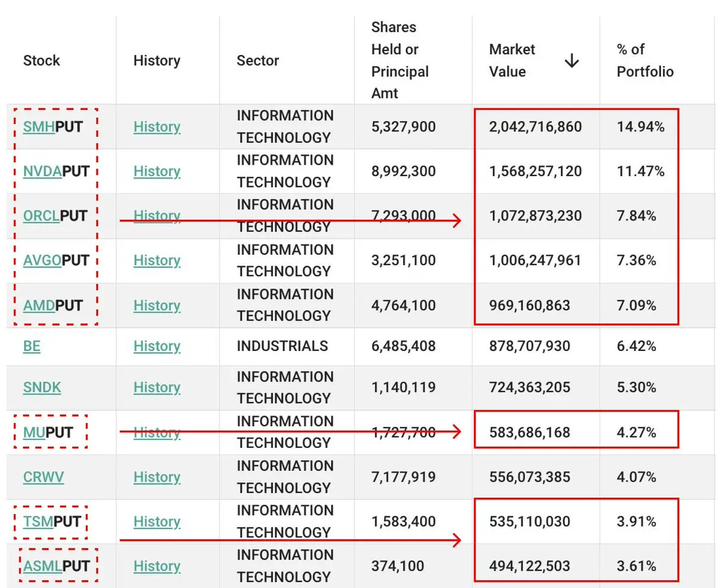Select market value 878,707,930
The height and width of the screenshot is (588, 716).
pyautogui.click(x=530, y=346)
